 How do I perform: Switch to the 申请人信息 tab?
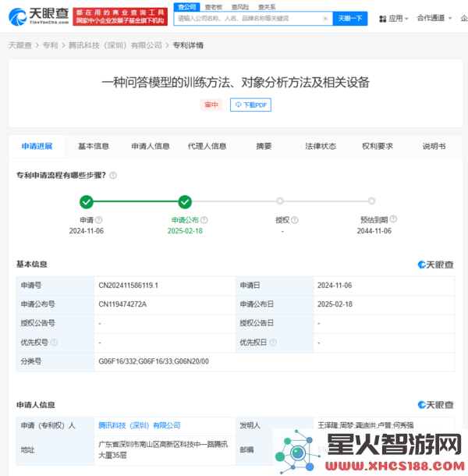[151, 147]
